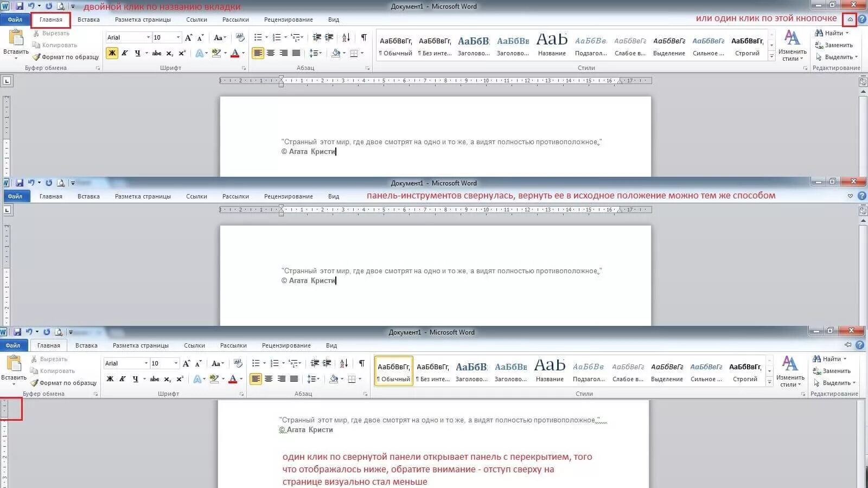Apply the Название style in top window

[552, 44]
